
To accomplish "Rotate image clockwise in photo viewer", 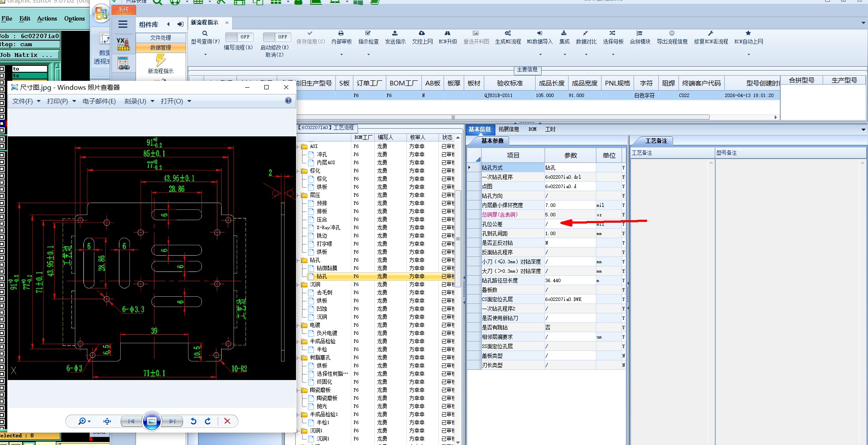I will pos(208,421).
